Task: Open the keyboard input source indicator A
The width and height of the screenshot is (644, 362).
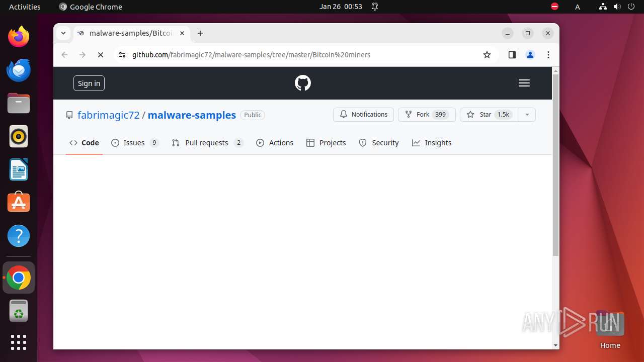Action: 578,7
